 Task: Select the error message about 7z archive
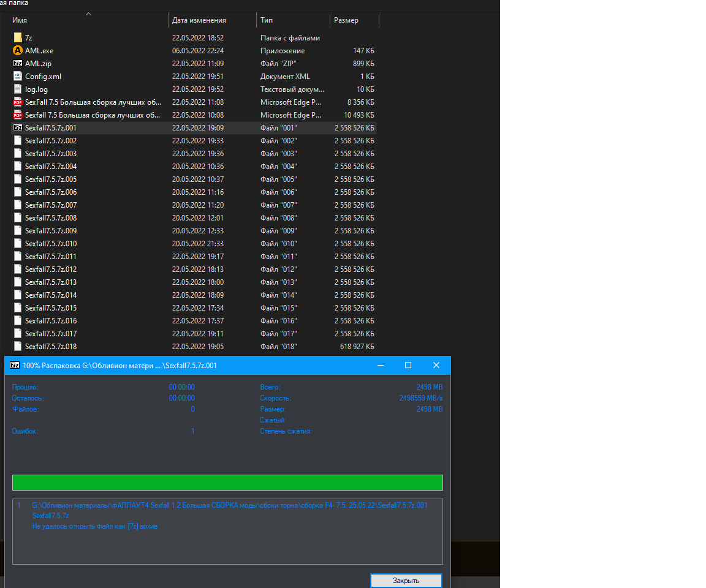click(x=95, y=526)
